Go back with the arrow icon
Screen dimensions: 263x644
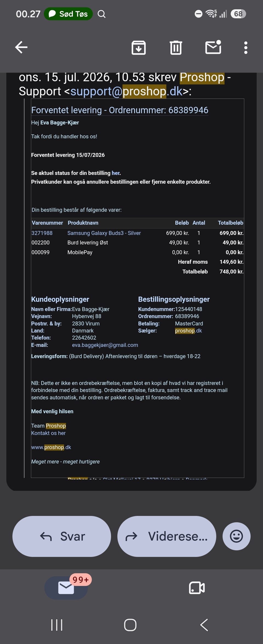coord(21,47)
